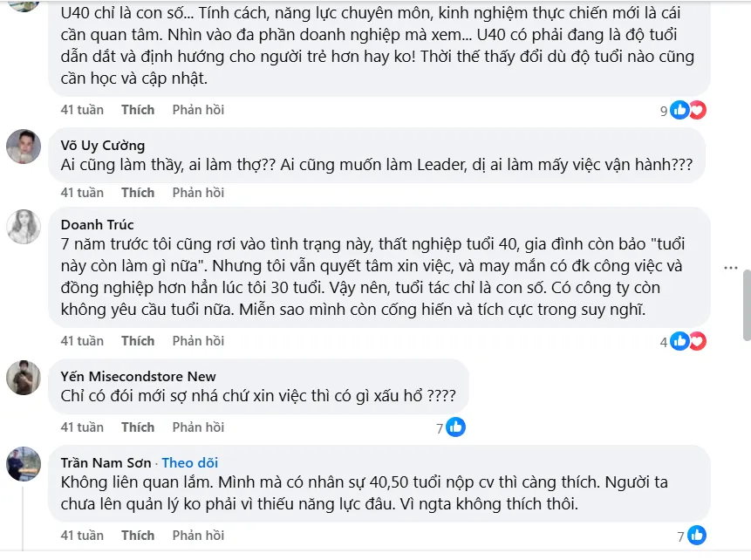Click Phản hồi under the first U40 comment
Image resolution: width=751 pixels, height=560 pixels.
pos(198,109)
